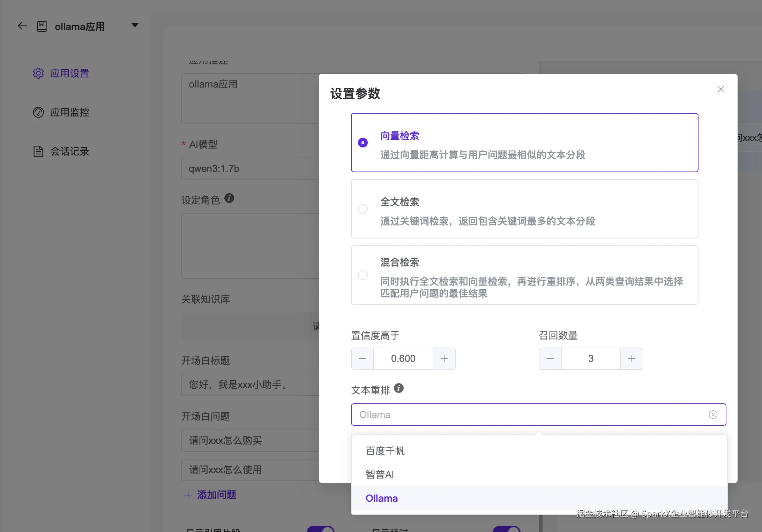Screen dimensions: 762x532
Task: Click 添加问题 link
Action: click(210, 495)
